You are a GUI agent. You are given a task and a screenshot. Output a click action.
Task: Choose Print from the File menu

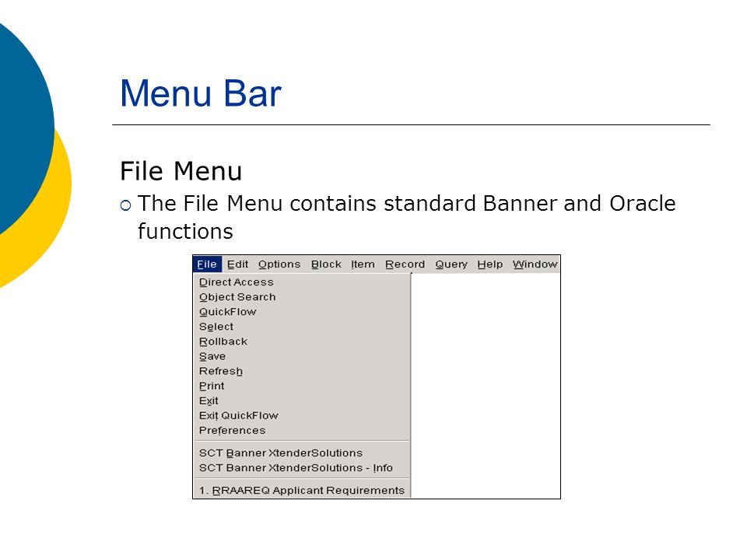click(302, 386)
